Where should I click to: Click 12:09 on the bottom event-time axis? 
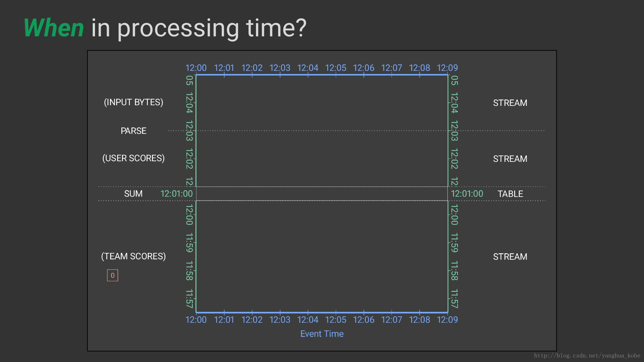[447, 320]
